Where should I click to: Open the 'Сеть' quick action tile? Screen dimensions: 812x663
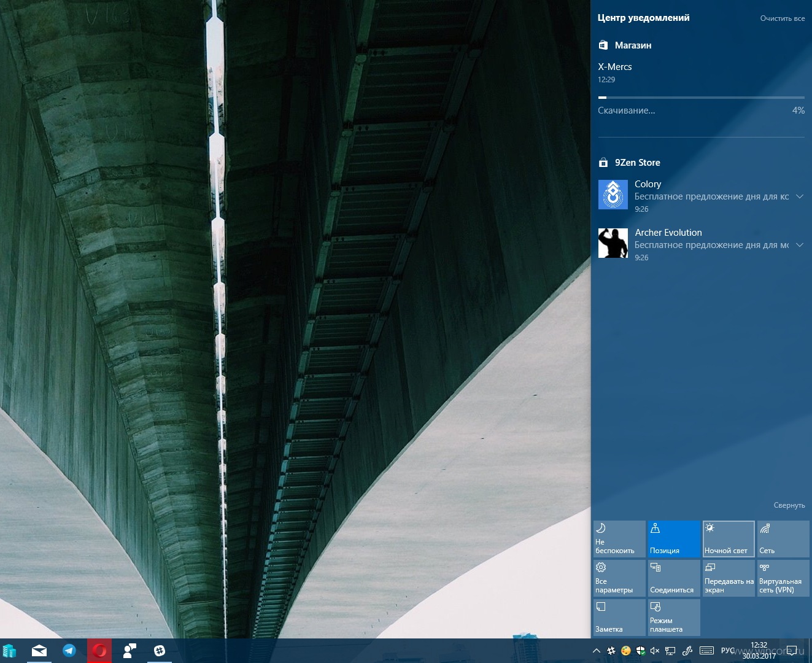tap(783, 539)
